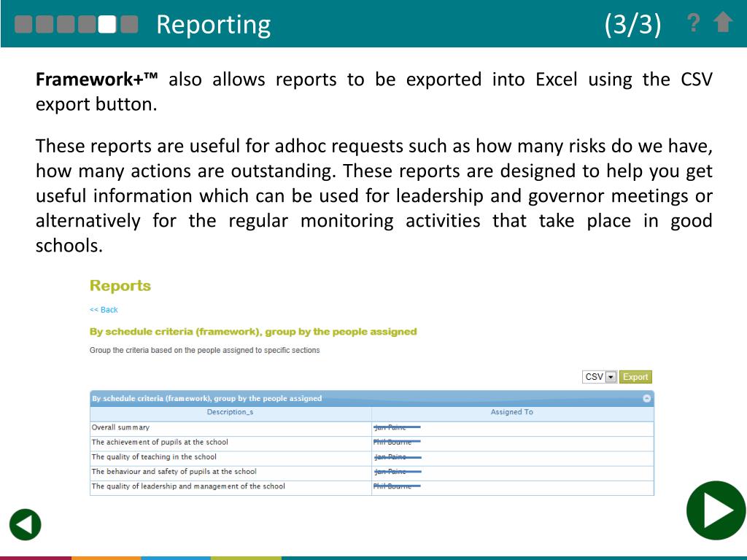747x560 pixels.
Task: Select the fourth progress square in header
Action: coord(87,24)
